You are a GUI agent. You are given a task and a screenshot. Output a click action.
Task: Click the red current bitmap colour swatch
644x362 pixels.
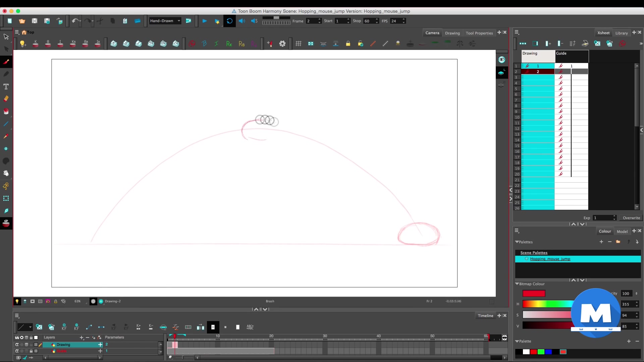534,294
